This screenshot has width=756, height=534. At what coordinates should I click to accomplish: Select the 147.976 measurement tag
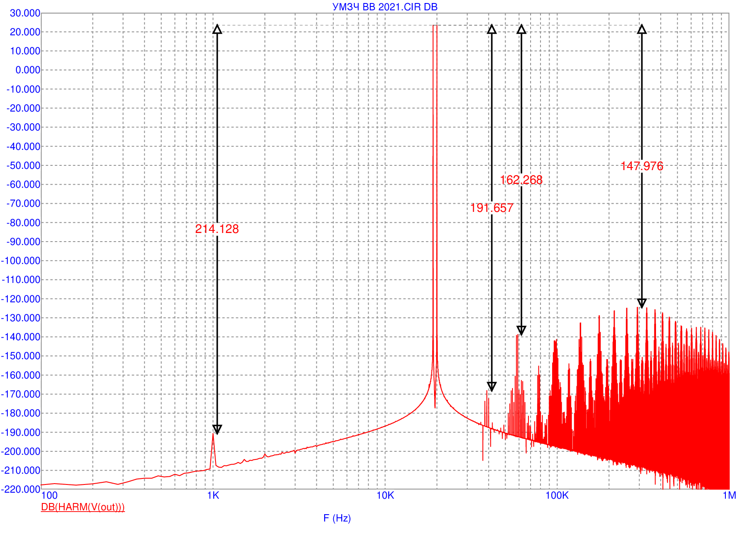(x=642, y=166)
